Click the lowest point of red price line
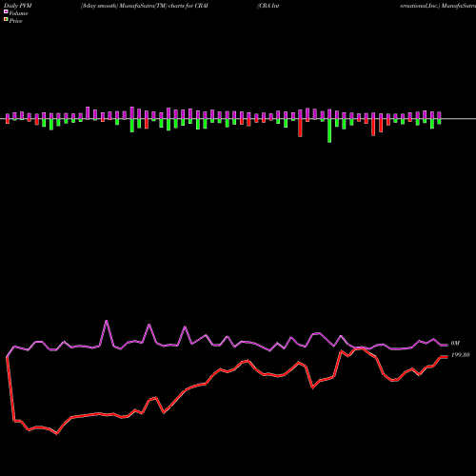 (57, 433)
